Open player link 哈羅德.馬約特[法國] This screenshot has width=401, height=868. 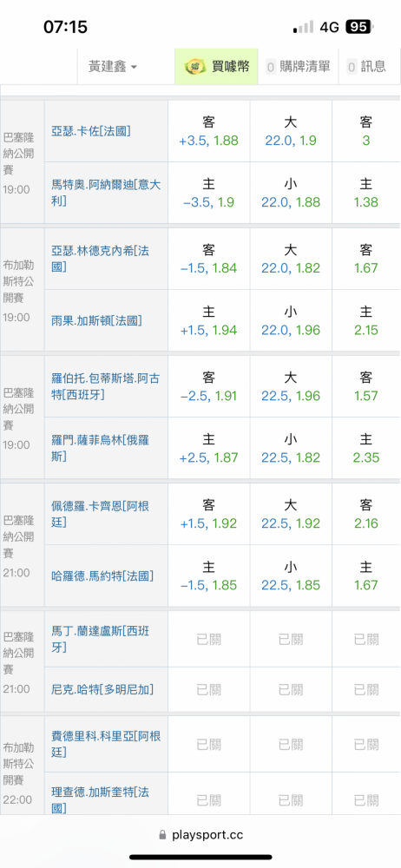coord(102,575)
